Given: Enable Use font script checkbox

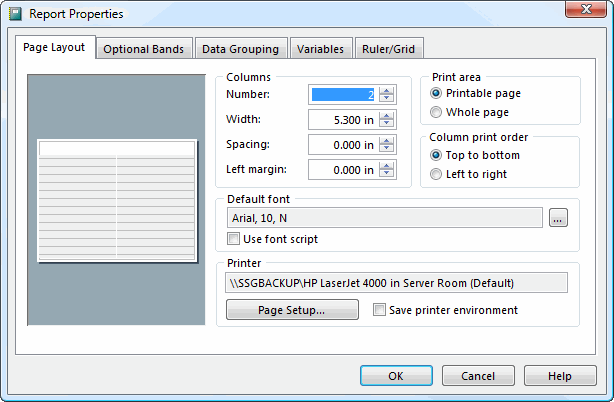Looking at the screenshot, I should point(234,239).
